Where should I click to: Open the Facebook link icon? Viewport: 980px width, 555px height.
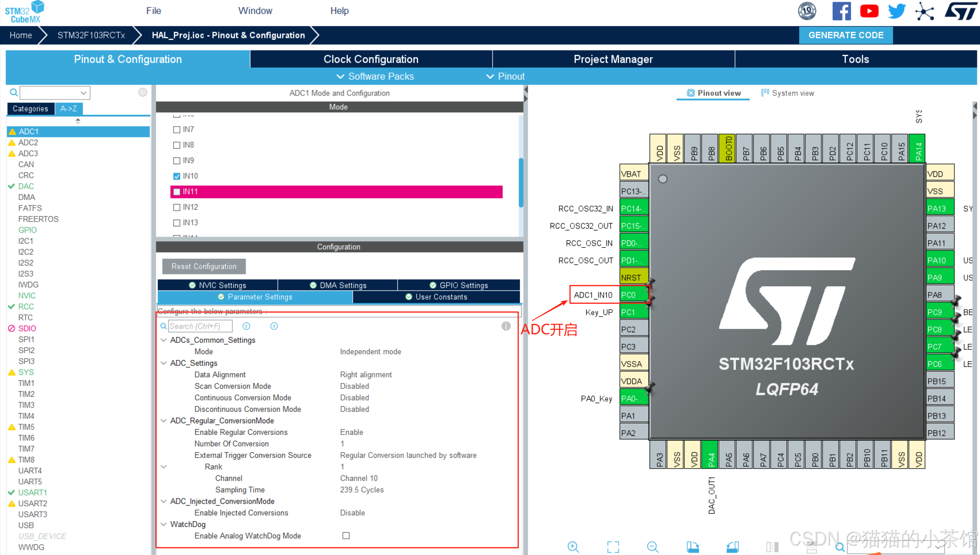[841, 11]
